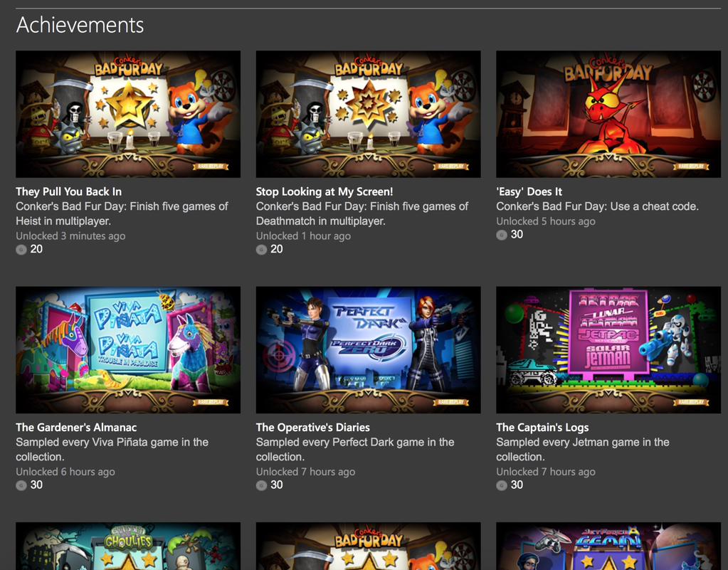Click the 'Use a cheat code' description
The image size is (728, 570).
pos(598,206)
